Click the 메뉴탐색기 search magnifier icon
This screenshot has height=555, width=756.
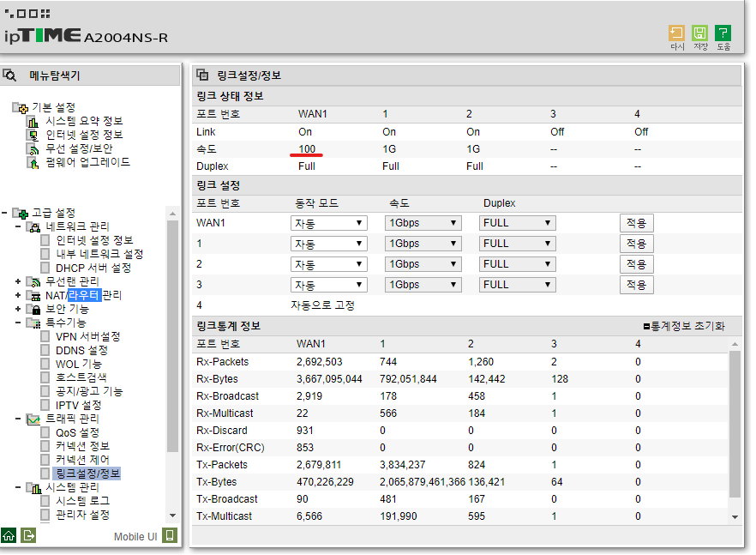coord(9,75)
